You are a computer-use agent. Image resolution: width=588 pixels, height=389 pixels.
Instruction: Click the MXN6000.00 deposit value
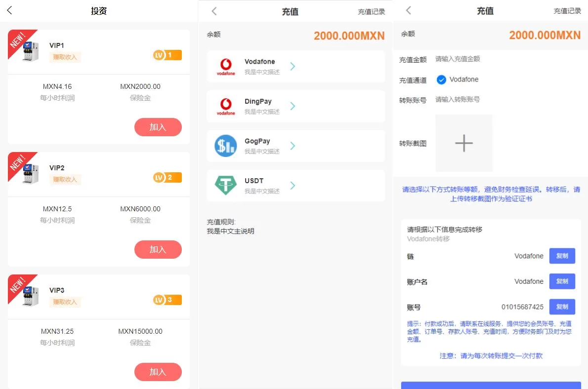pyautogui.click(x=140, y=209)
